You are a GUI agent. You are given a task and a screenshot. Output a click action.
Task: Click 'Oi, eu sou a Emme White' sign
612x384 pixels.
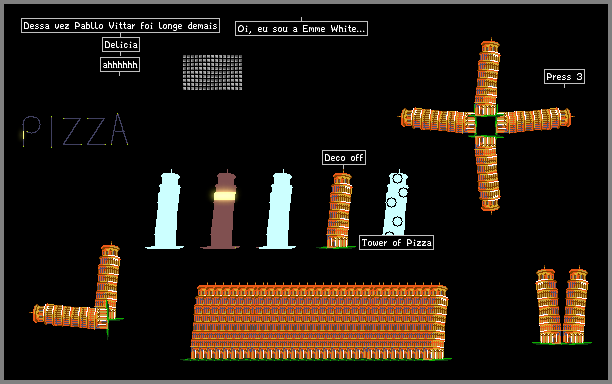301,28
